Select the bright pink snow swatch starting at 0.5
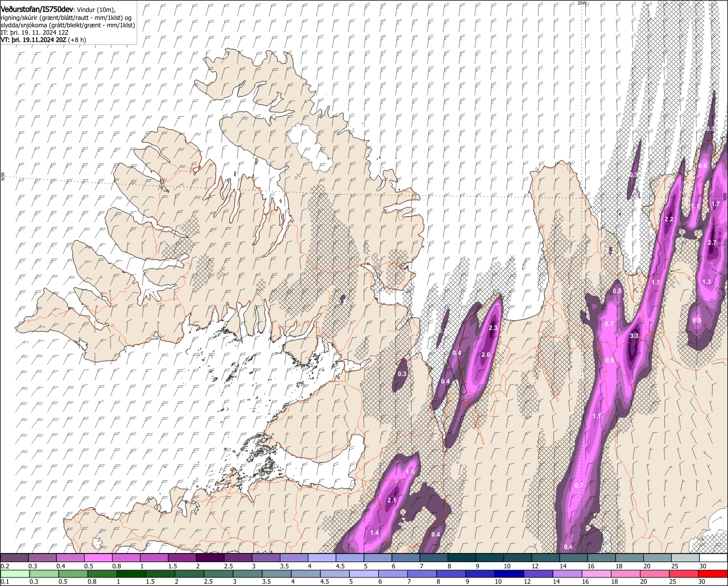This screenshot has width=728, height=586. (x=98, y=558)
